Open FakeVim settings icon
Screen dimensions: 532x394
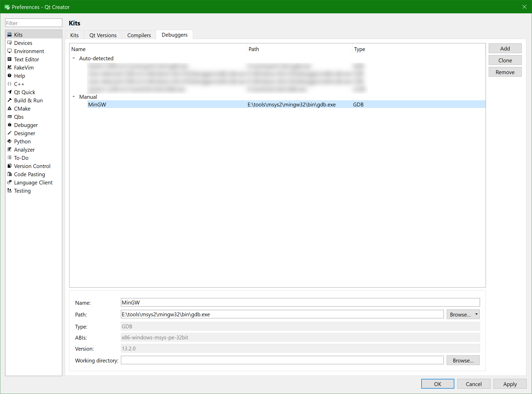(9, 67)
